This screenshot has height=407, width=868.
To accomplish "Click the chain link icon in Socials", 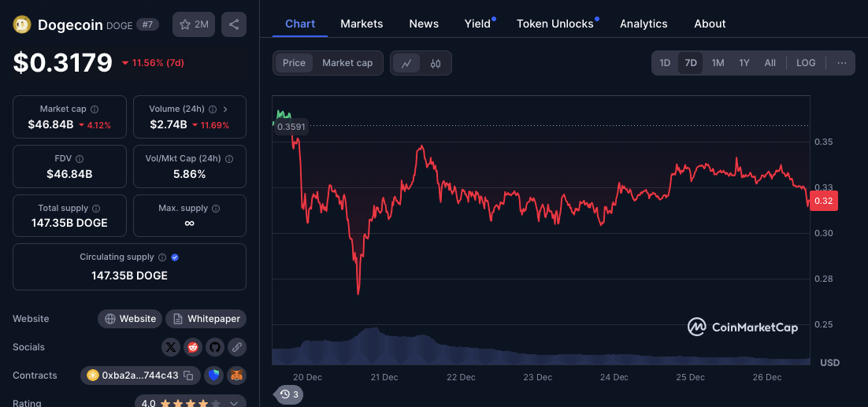I will coord(236,347).
